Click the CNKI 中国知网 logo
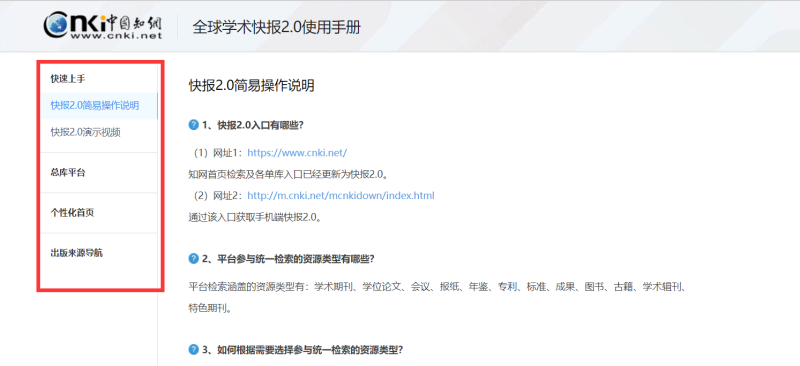 pyautogui.click(x=103, y=26)
